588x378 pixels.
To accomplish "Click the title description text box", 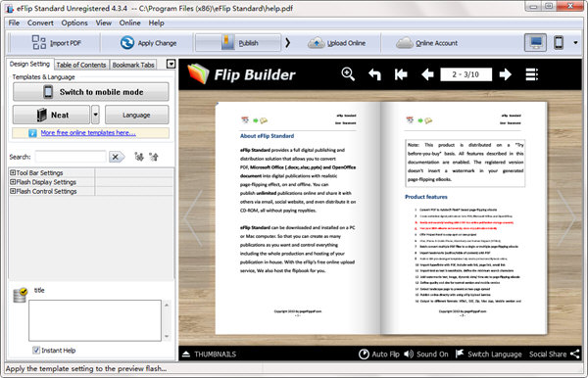I will 95,320.
